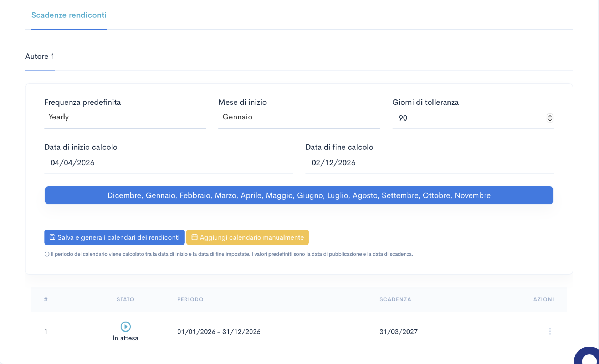Click the In attesa status label

click(126, 338)
